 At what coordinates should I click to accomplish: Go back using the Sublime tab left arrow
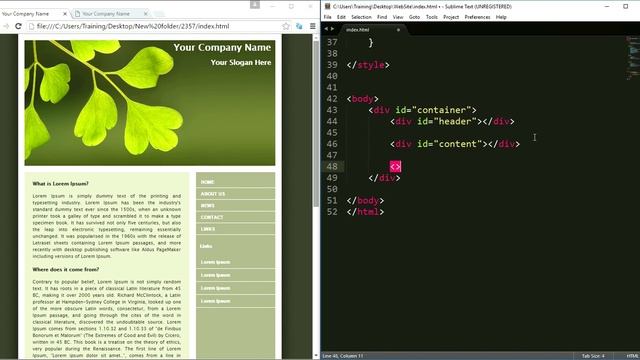point(326,29)
